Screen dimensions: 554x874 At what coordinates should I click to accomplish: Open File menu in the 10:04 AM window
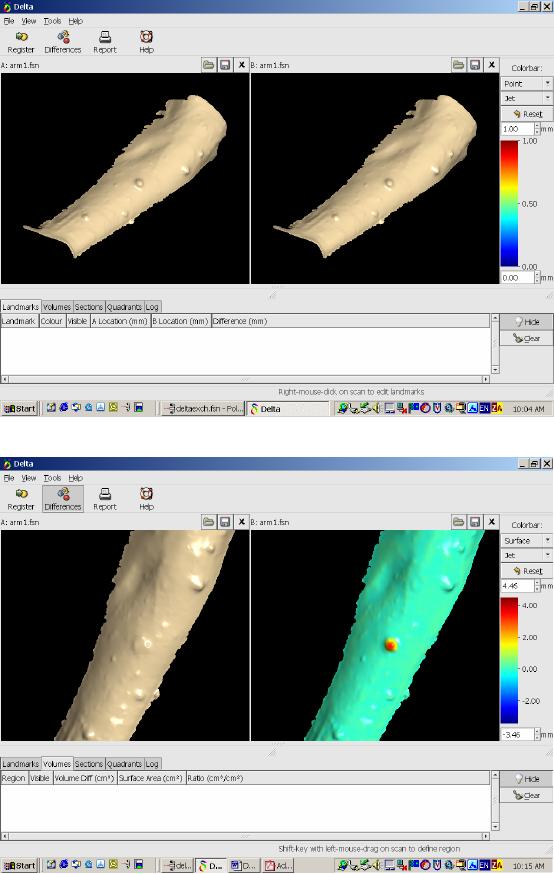9,21
